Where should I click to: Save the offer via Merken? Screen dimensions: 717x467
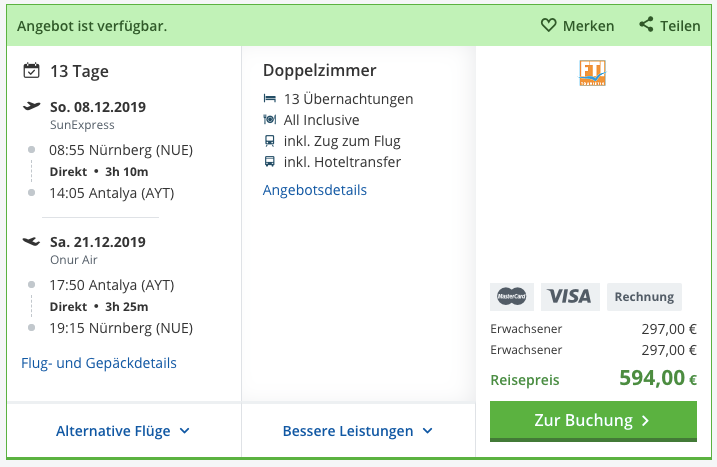pyautogui.click(x=578, y=26)
